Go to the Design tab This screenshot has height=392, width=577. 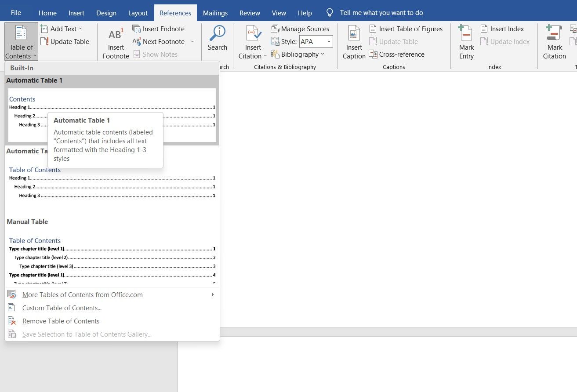[106, 13]
